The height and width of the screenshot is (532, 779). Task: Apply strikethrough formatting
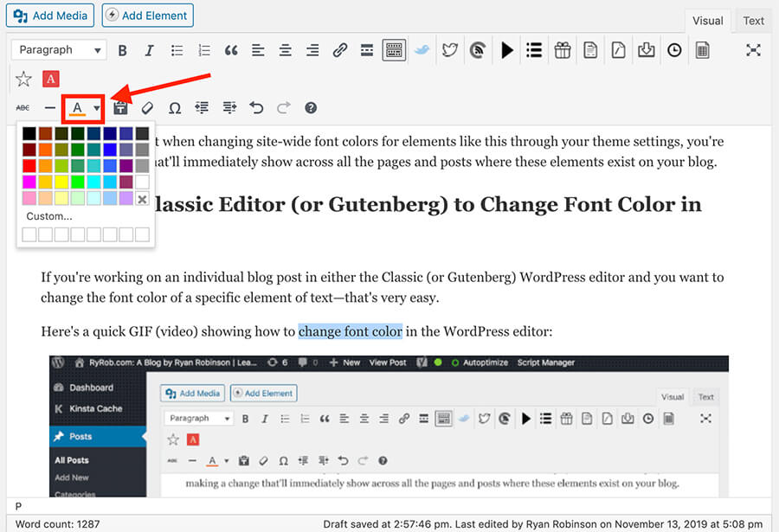tap(22, 107)
